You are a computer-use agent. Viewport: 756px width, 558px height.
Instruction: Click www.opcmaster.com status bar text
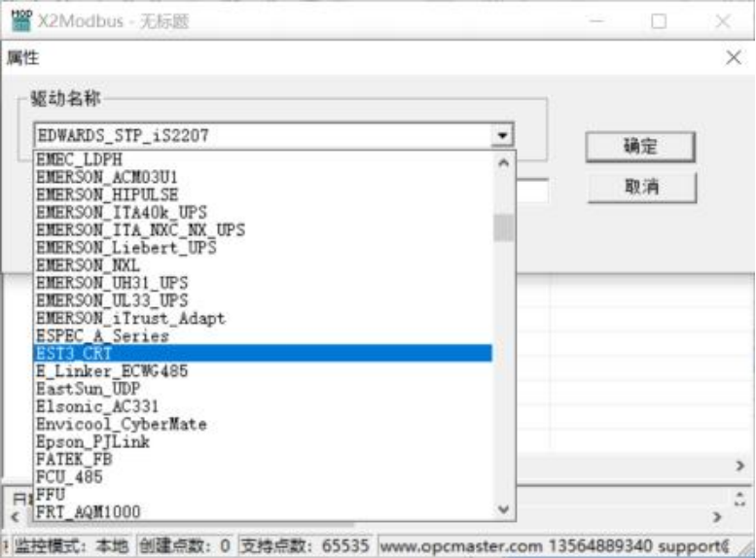(461, 546)
